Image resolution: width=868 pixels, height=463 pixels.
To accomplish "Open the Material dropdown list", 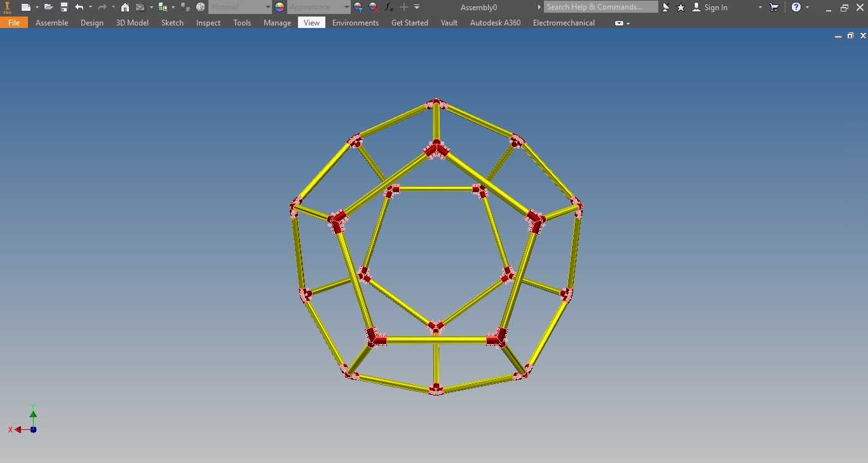I will click(x=268, y=7).
